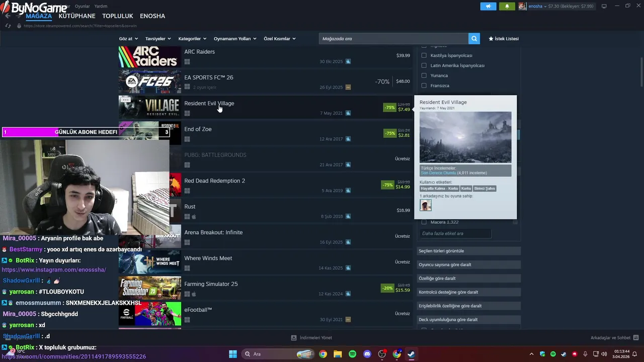Switch to the KÜTÜPHANE tab

click(x=77, y=16)
